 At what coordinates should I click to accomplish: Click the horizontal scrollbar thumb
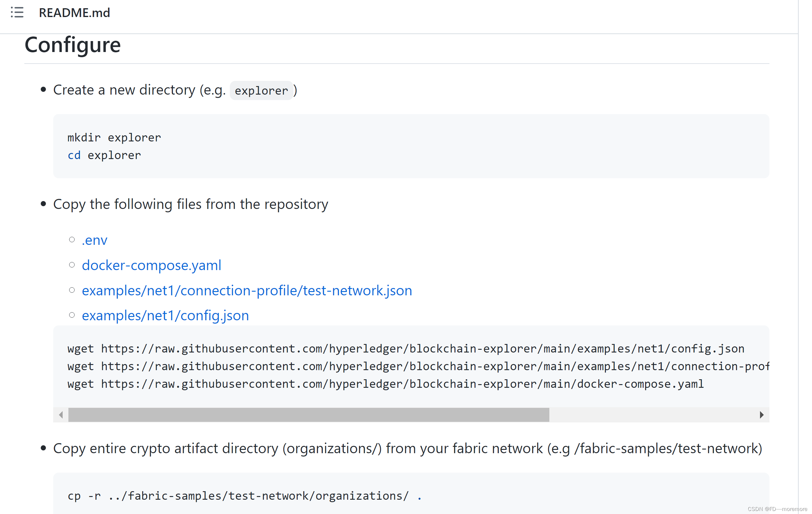[x=308, y=415]
